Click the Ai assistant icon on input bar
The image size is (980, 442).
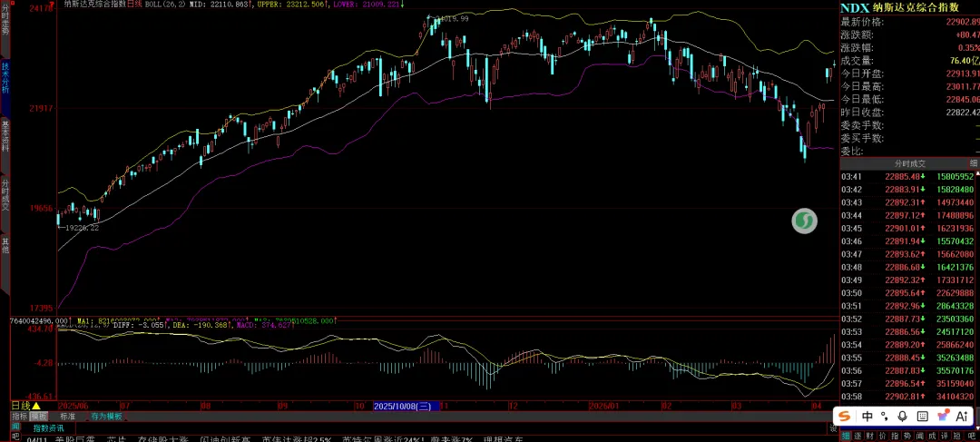tap(963, 416)
